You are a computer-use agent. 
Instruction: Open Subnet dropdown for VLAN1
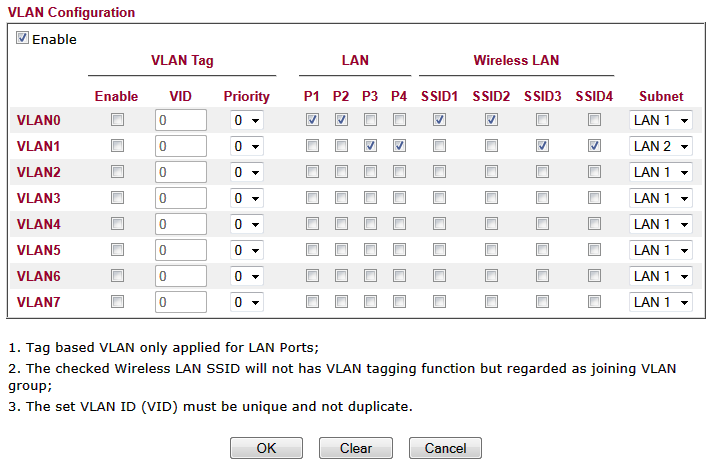[661, 146]
